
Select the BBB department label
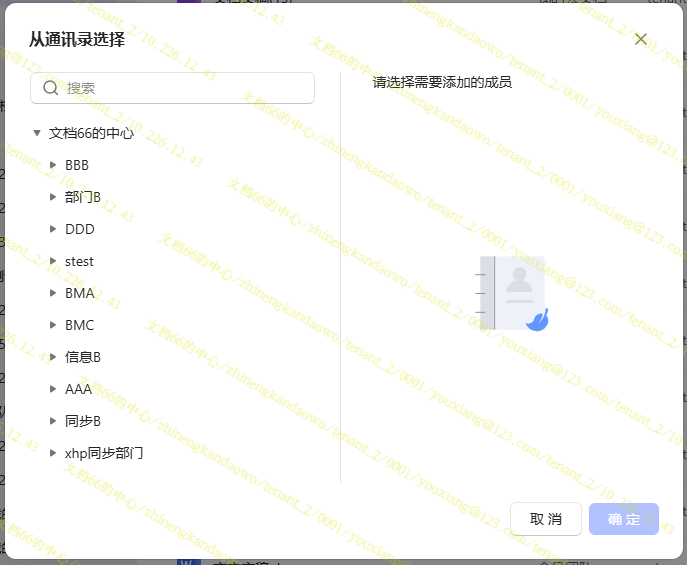point(77,165)
